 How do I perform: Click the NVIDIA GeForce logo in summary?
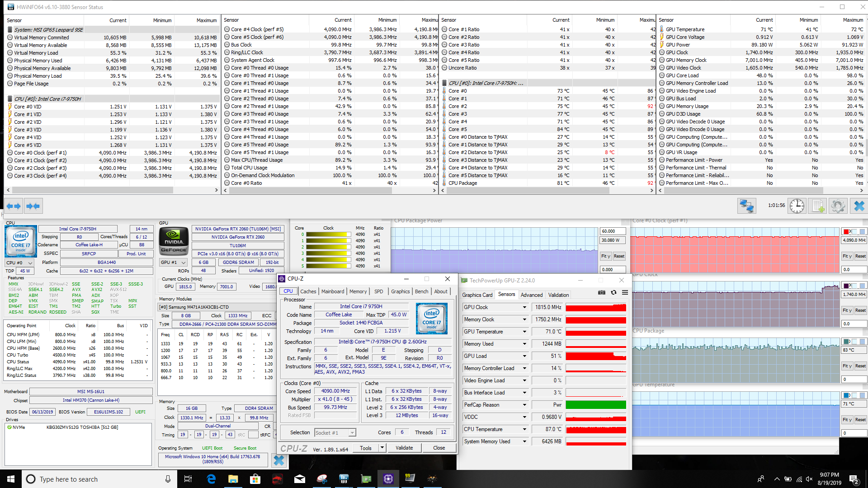174,242
